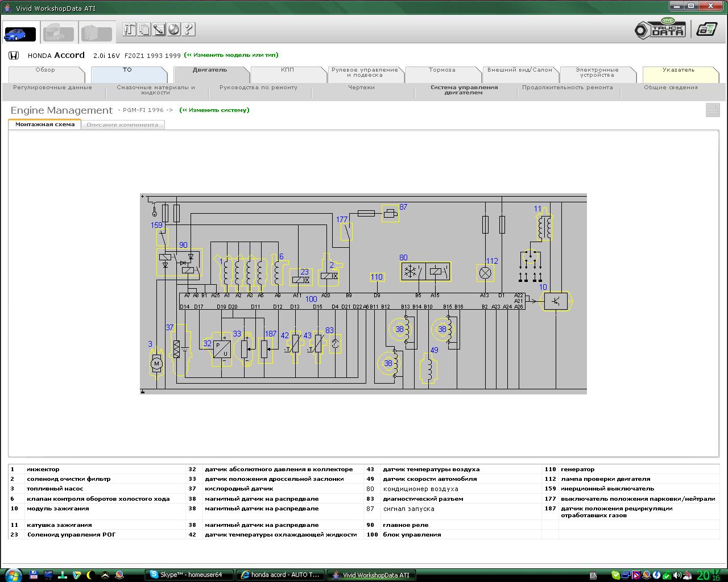
Task: Click the legend row инжектор
Action: (97, 469)
